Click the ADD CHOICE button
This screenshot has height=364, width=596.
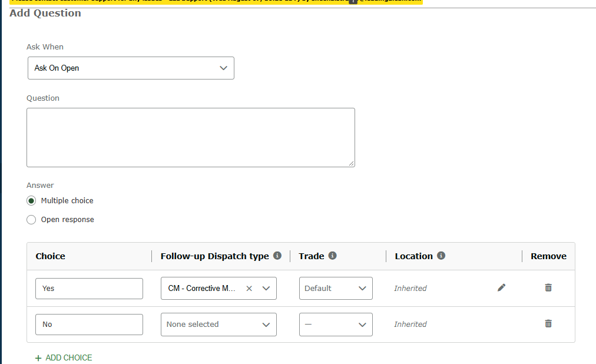(x=64, y=358)
